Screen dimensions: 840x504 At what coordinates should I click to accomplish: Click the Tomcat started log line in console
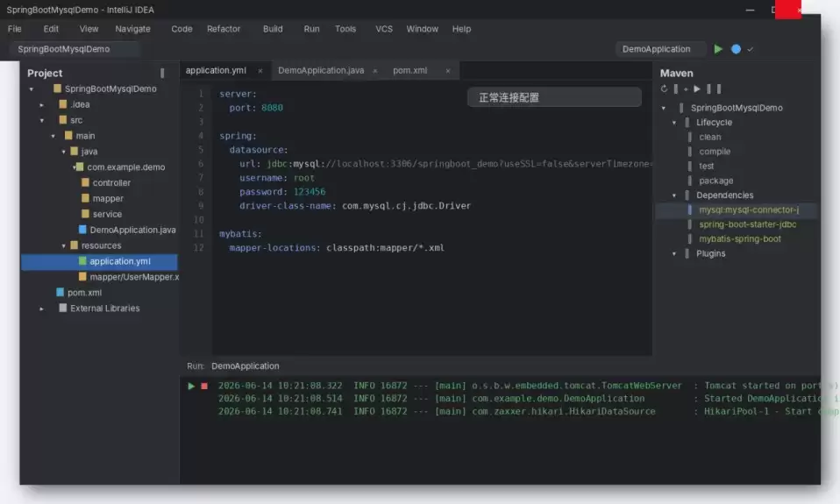click(x=527, y=386)
